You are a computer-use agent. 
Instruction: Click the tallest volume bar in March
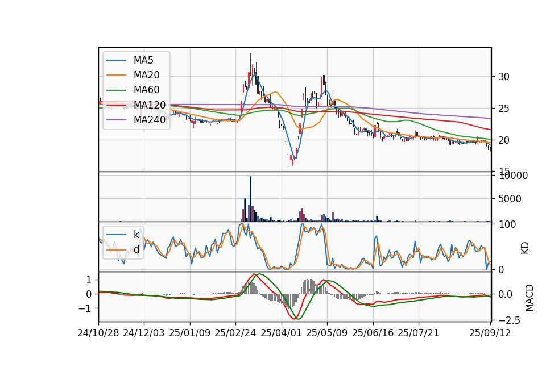tap(250, 199)
